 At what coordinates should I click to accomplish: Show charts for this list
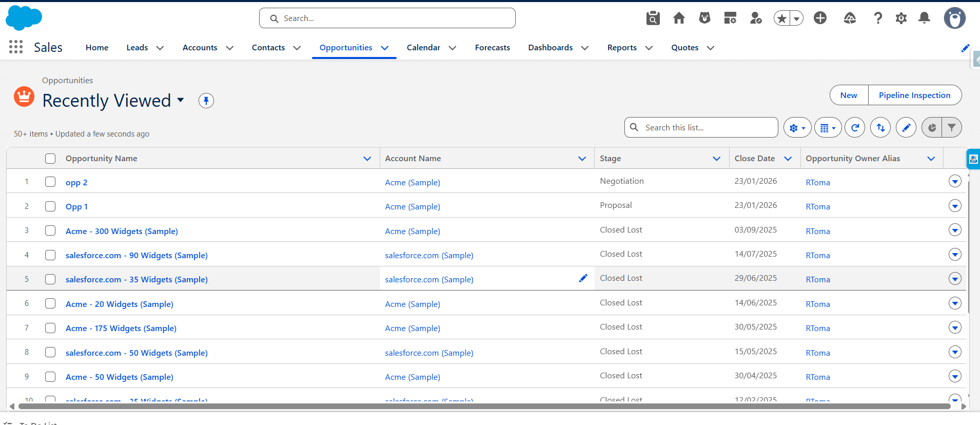point(932,128)
